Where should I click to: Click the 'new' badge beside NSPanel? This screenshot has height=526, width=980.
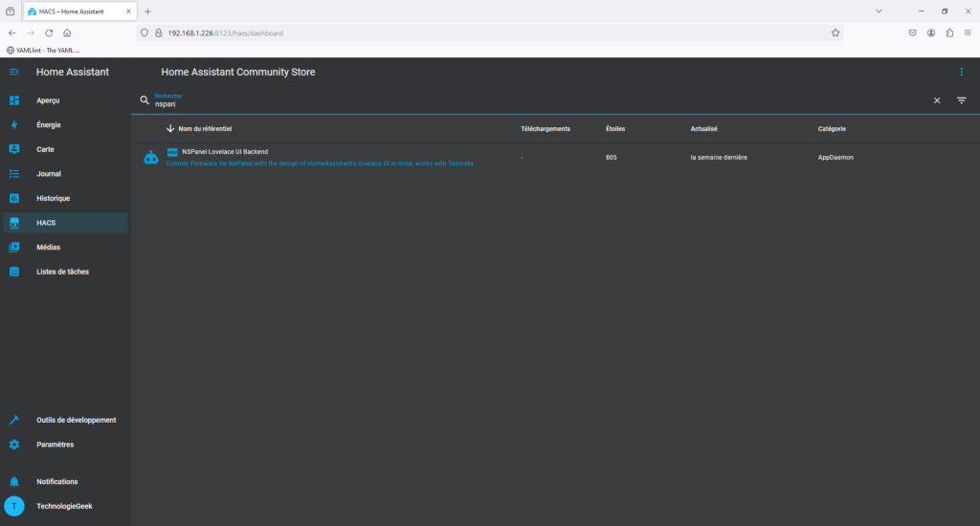[172, 152]
